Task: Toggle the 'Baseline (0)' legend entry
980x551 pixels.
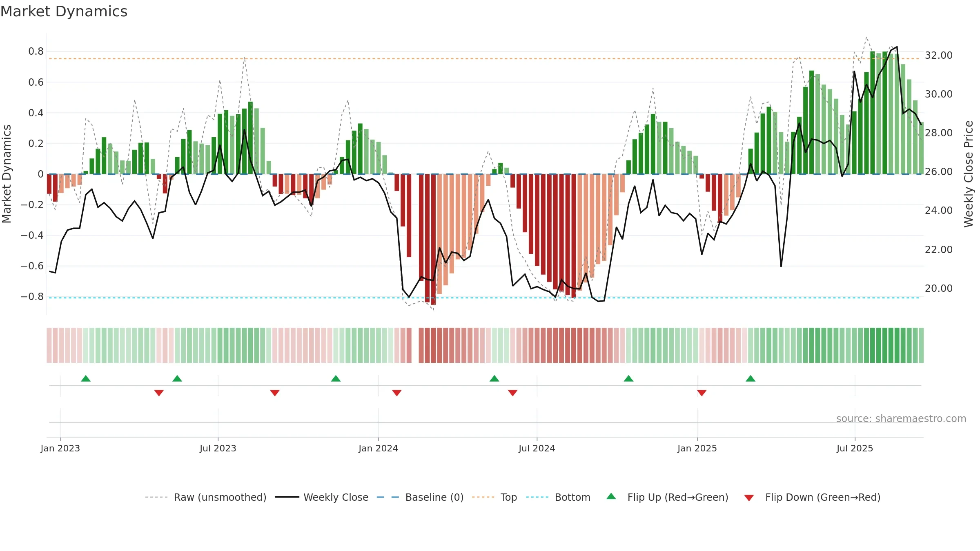Action: coord(420,497)
